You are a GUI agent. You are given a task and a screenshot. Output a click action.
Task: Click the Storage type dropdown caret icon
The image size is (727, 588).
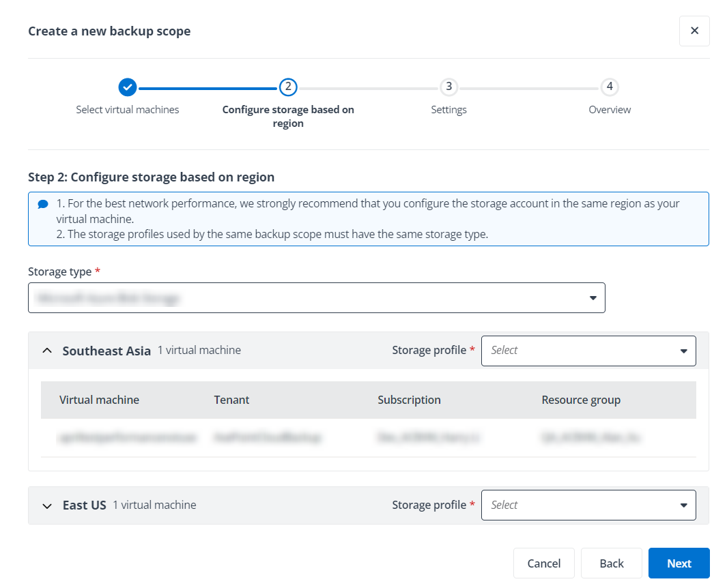(591, 297)
